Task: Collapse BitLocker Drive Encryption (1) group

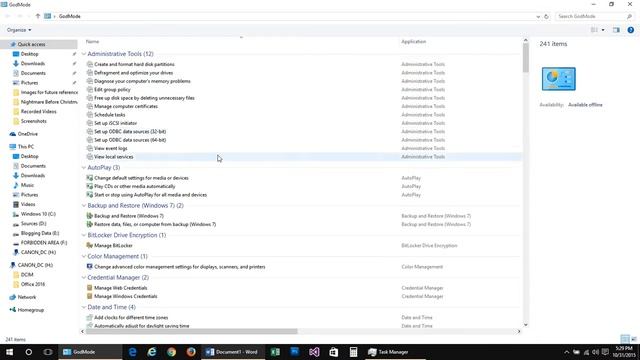Action: click(x=84, y=235)
